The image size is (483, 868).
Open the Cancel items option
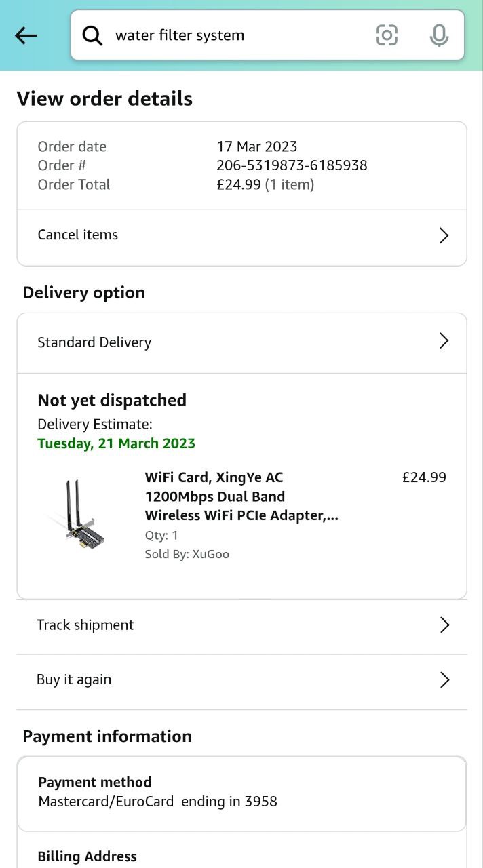click(78, 235)
